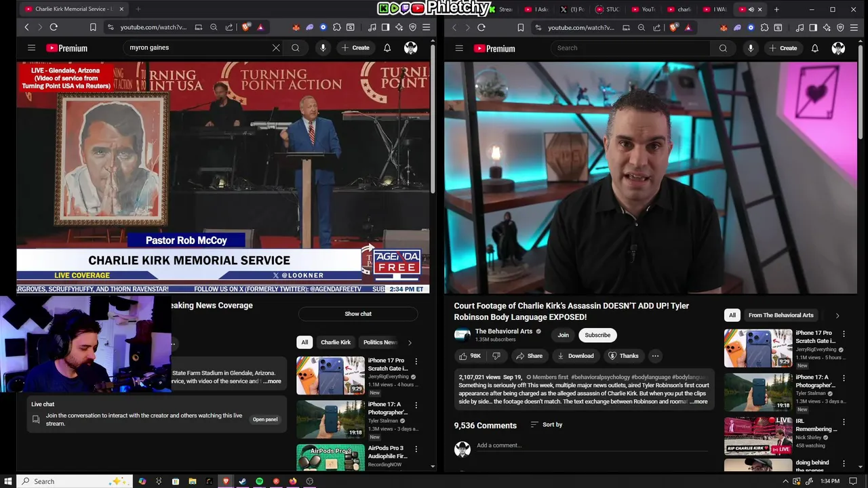Click the search magnifier in left YouTube window
Image resolution: width=868 pixels, height=488 pixels.
296,48
